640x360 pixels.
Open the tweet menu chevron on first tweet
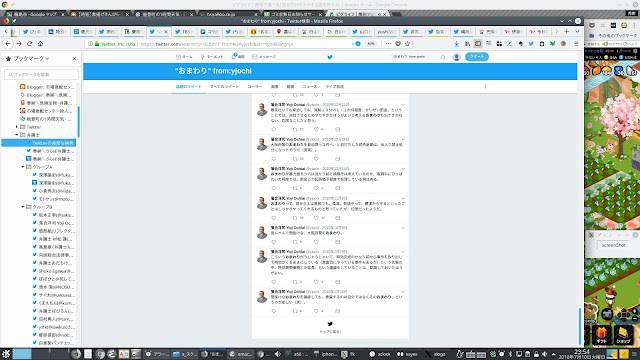pos(403,105)
